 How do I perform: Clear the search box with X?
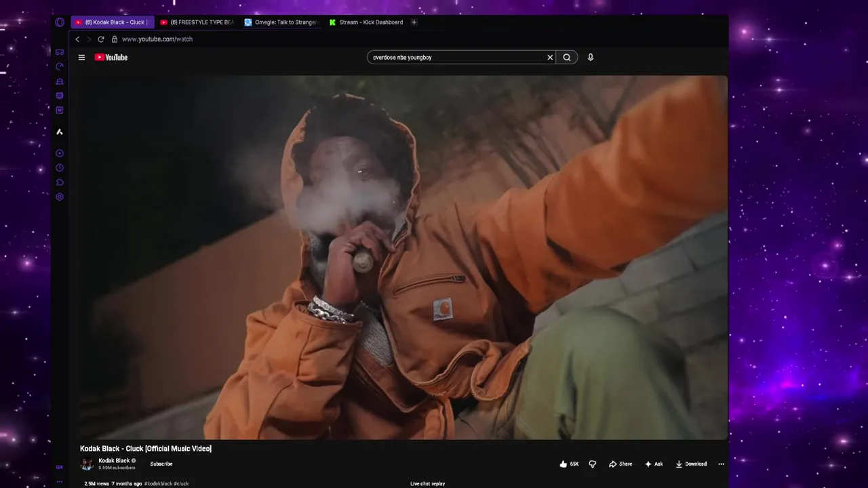[550, 58]
